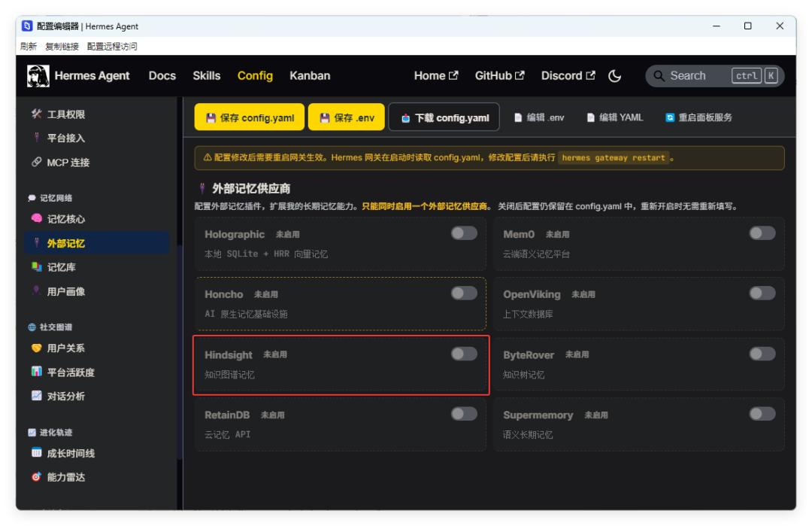The width and height of the screenshot is (812, 526).
Task: Click 重启面板服务 to restart panel
Action: (699, 117)
